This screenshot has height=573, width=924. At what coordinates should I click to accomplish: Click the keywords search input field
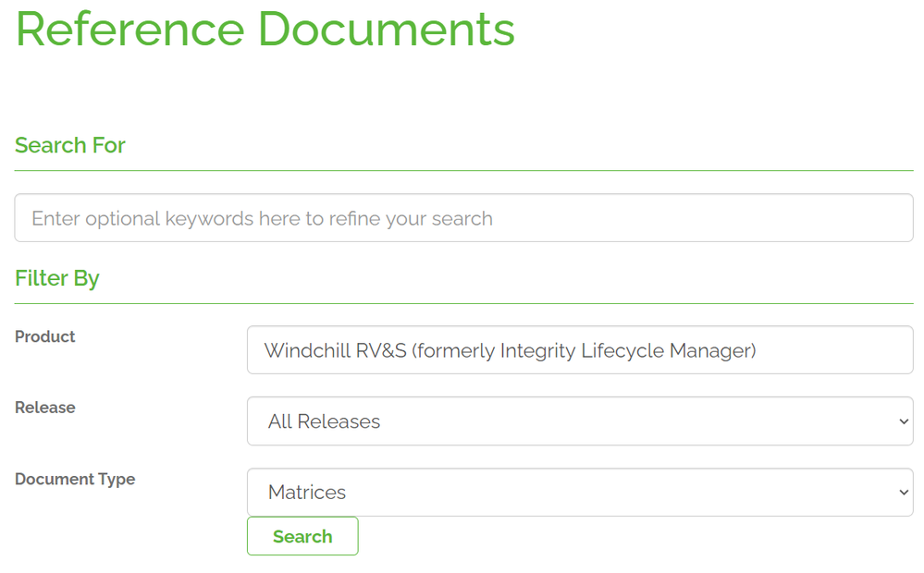click(463, 218)
